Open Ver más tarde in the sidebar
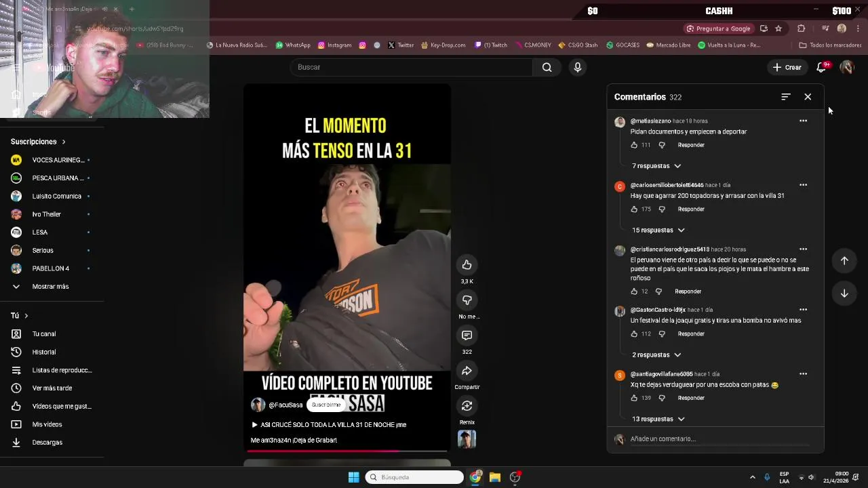The height and width of the screenshot is (488, 868). [52, 388]
